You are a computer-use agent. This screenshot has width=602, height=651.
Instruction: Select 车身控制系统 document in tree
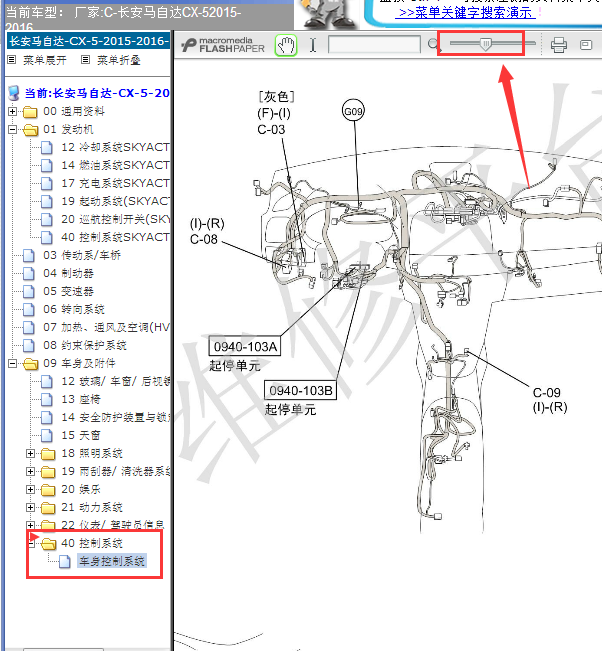111,561
